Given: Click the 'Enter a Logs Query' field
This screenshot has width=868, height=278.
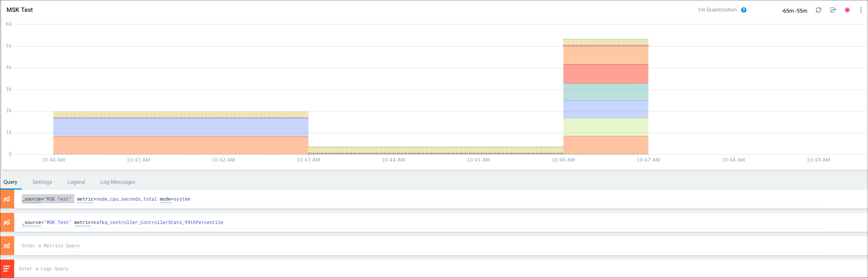Looking at the screenshot, I should coord(230,269).
